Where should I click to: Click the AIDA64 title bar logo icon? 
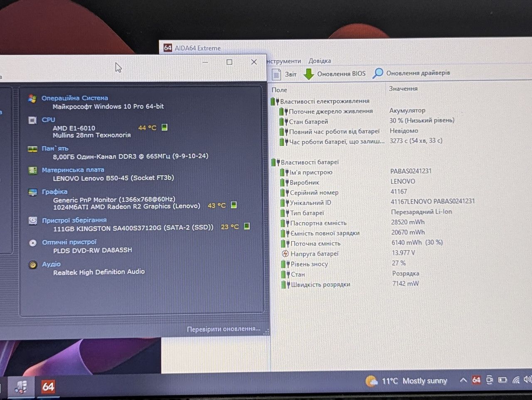[x=167, y=48]
